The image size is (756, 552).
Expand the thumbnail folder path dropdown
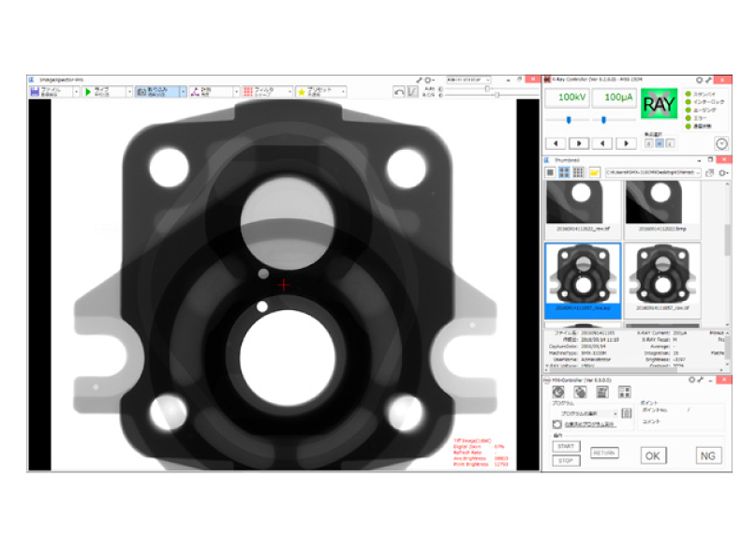point(698,172)
